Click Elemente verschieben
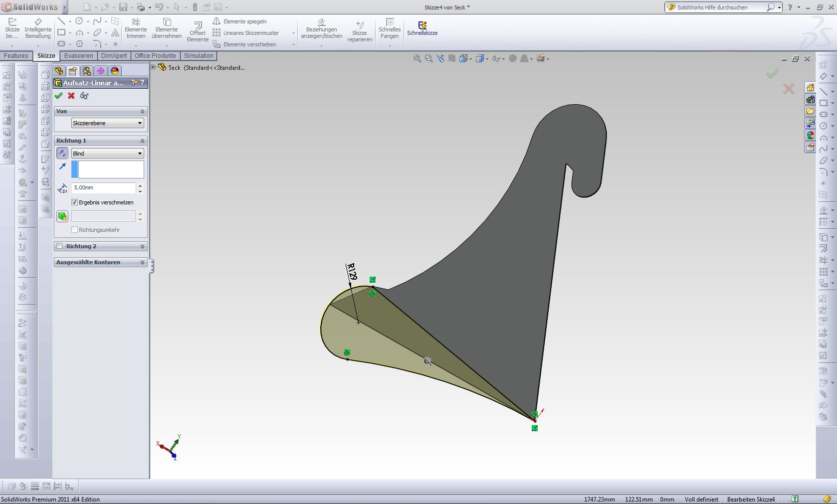This screenshot has width=837, height=504. pos(244,44)
